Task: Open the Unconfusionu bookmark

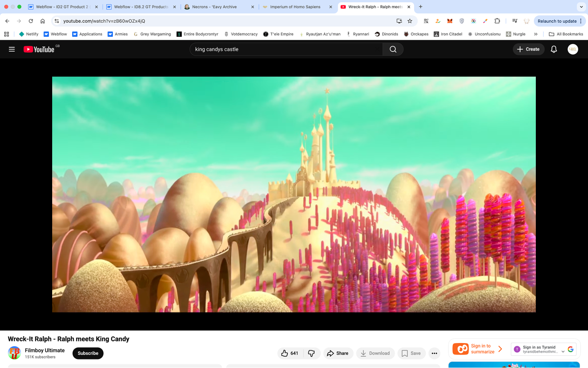Action: [x=484, y=34]
